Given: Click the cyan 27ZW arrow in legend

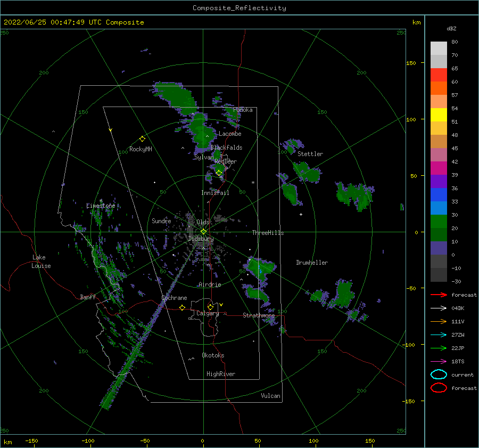Looking at the screenshot, I should (x=439, y=335).
